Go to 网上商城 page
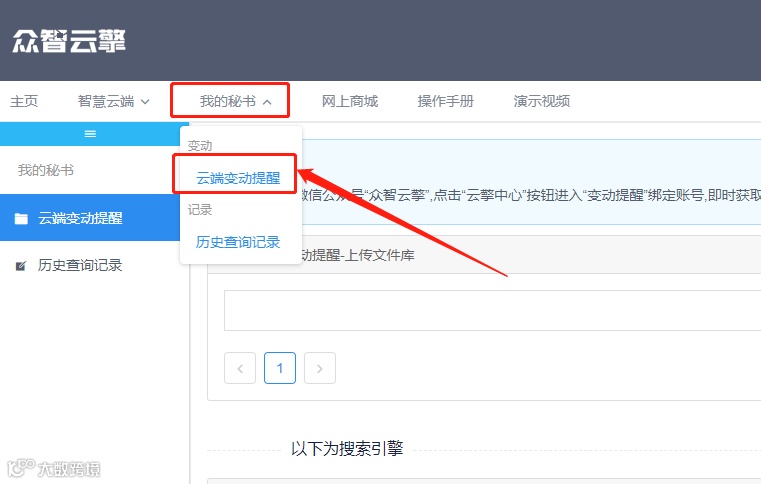The height and width of the screenshot is (484, 761). click(x=349, y=101)
